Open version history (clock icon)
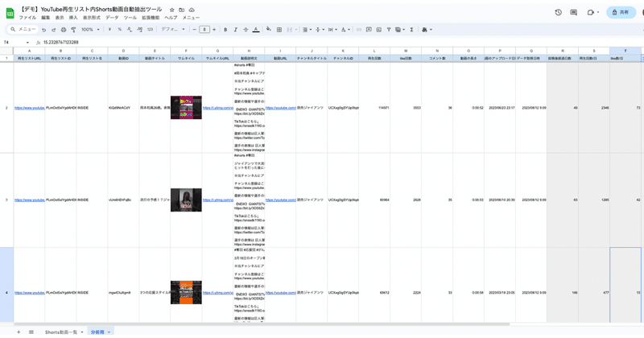 [558, 12]
